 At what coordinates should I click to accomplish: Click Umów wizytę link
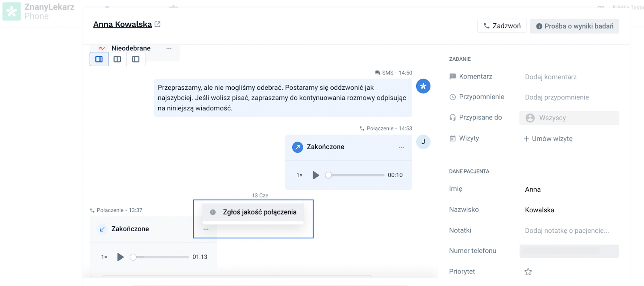click(x=548, y=139)
